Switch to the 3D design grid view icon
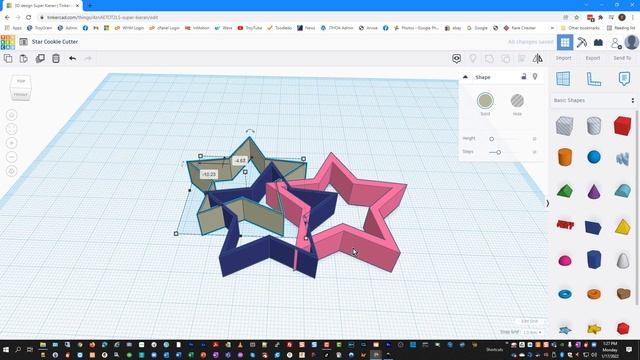 coord(565,42)
